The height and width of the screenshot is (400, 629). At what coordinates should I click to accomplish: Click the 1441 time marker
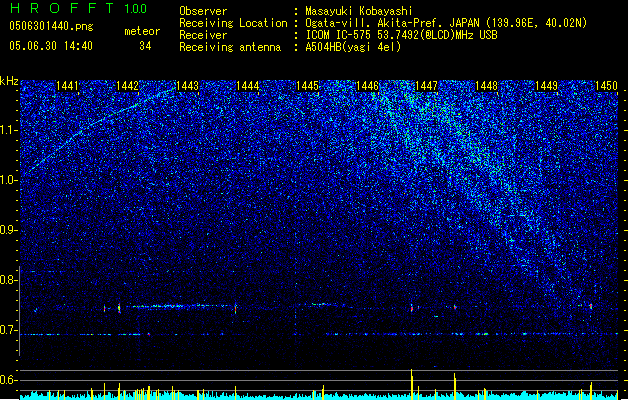point(67,86)
